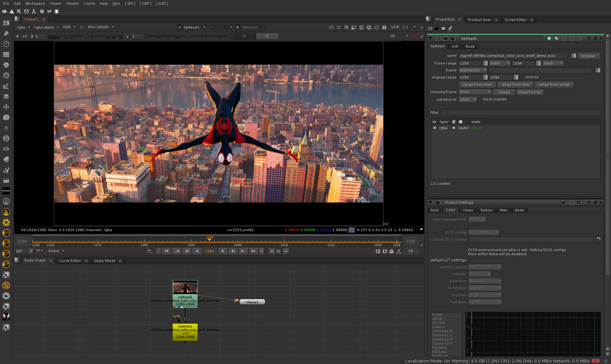Click the viewer gamma slider handle
Image resolution: width=611 pixels, height=364 pixels.
(188, 36)
